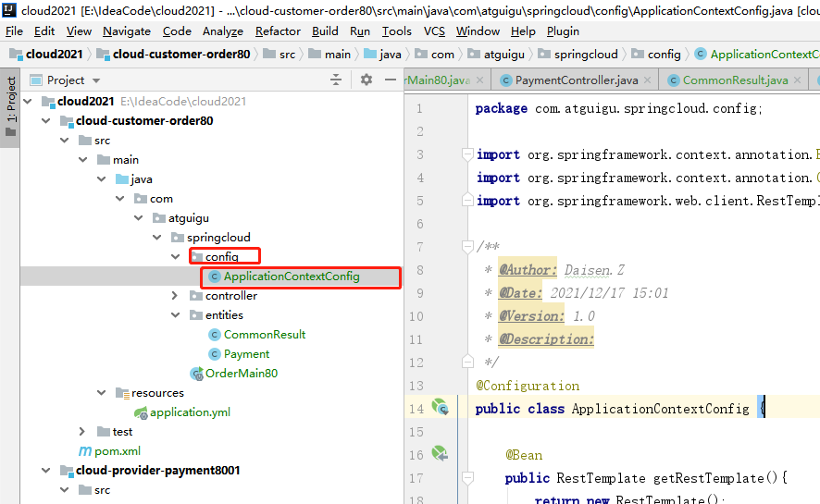This screenshot has height=504, width=820.
Task: Open Project panel settings gear
Action: [x=367, y=80]
